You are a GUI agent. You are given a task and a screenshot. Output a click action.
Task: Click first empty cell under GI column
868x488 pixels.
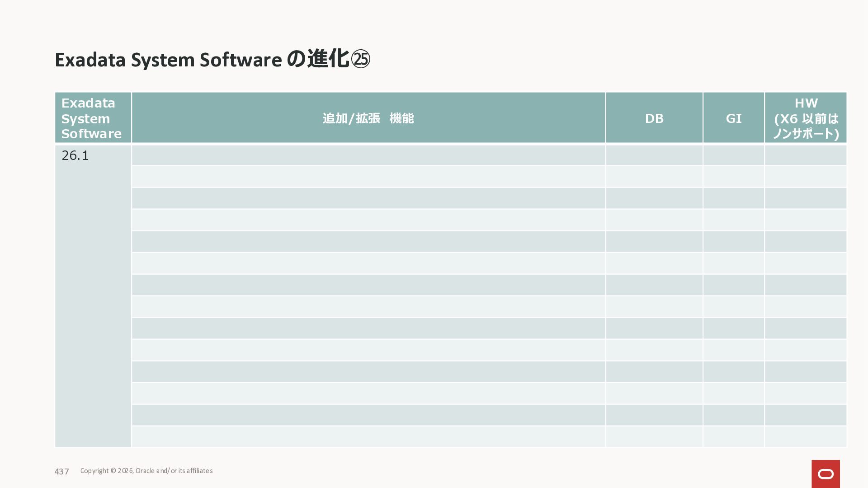[x=733, y=155]
